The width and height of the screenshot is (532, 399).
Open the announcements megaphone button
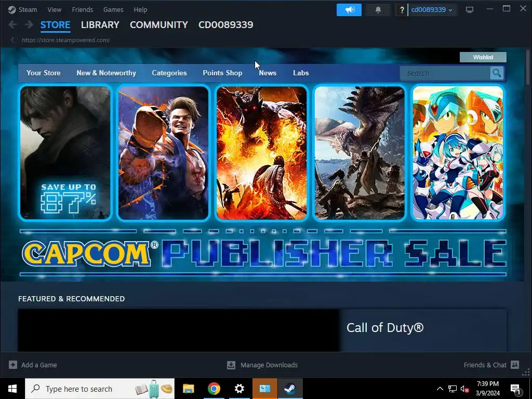click(349, 10)
